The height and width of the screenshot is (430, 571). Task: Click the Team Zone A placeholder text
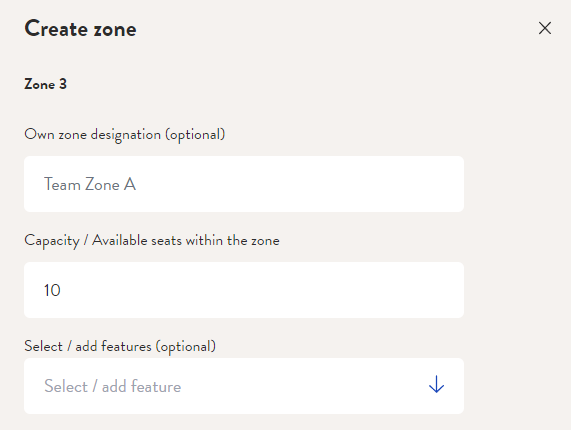(x=90, y=184)
